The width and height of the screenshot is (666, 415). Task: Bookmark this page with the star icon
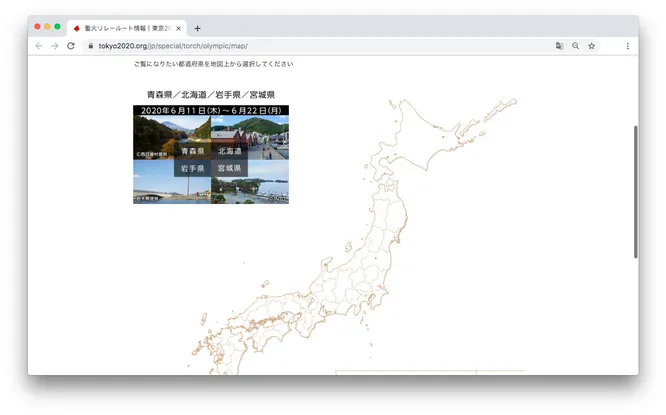pyautogui.click(x=591, y=46)
